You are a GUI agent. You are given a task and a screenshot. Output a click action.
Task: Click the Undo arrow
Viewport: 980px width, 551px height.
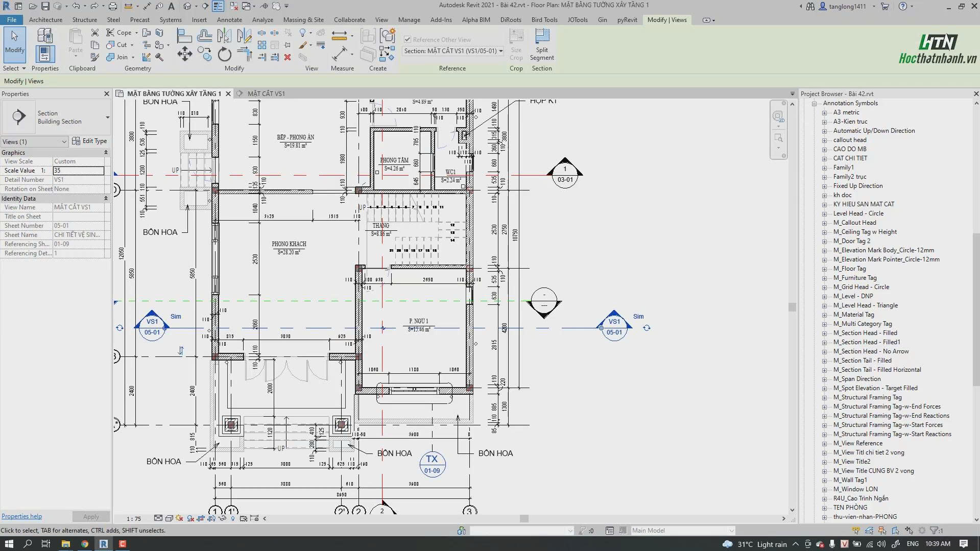click(x=76, y=6)
